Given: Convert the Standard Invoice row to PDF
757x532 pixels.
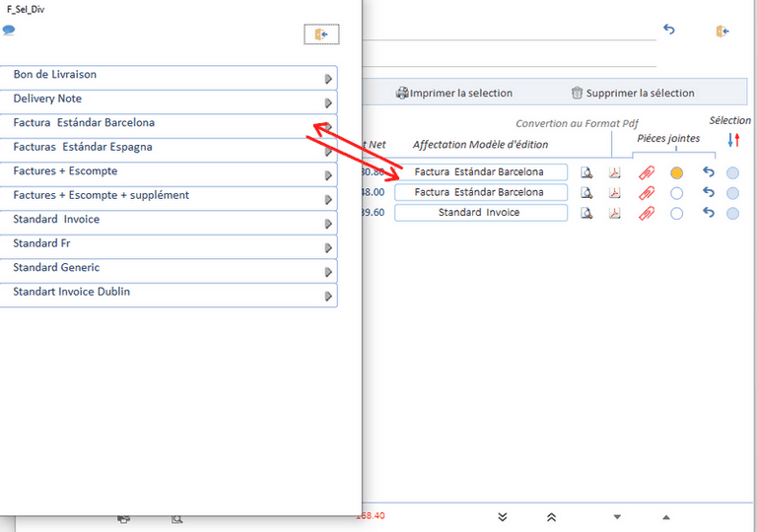Looking at the screenshot, I should [x=615, y=213].
